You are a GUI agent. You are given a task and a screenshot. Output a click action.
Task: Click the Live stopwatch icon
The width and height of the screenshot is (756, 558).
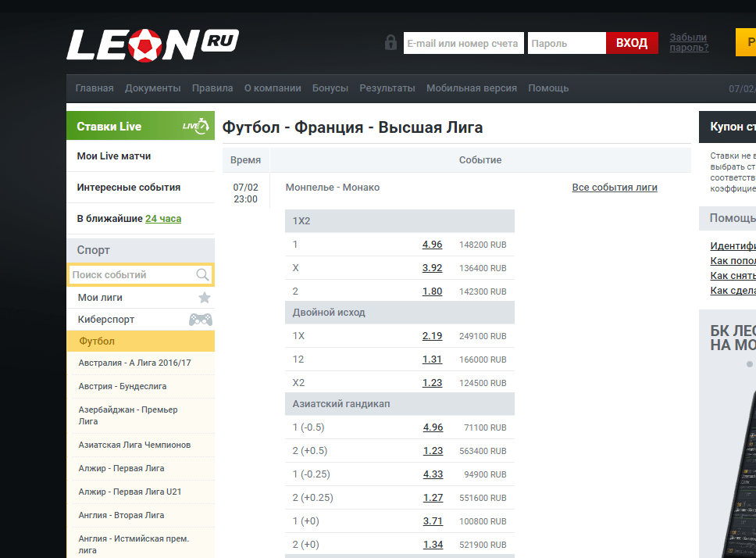(x=196, y=126)
